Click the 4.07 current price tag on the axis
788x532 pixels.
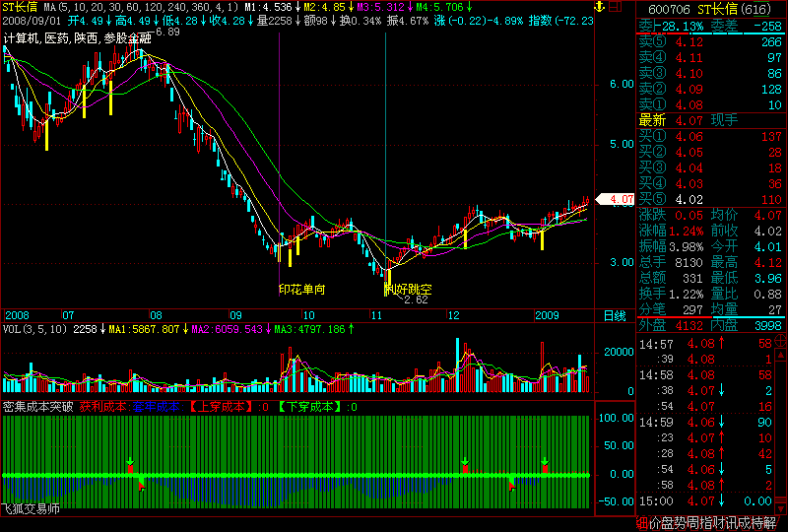pos(615,200)
